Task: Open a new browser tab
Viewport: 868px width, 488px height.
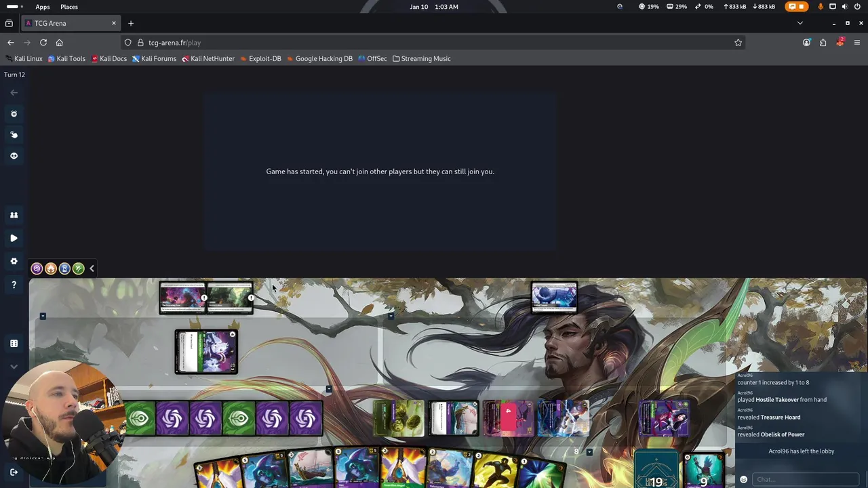Action: (x=131, y=23)
